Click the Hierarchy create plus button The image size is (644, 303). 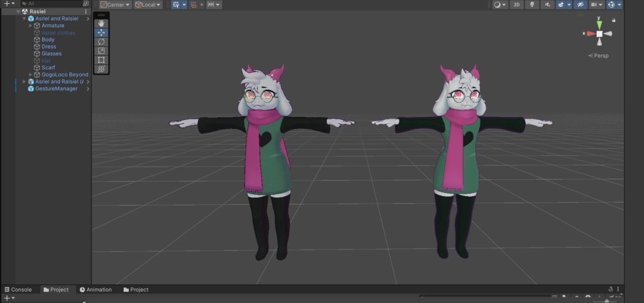(6, 3)
